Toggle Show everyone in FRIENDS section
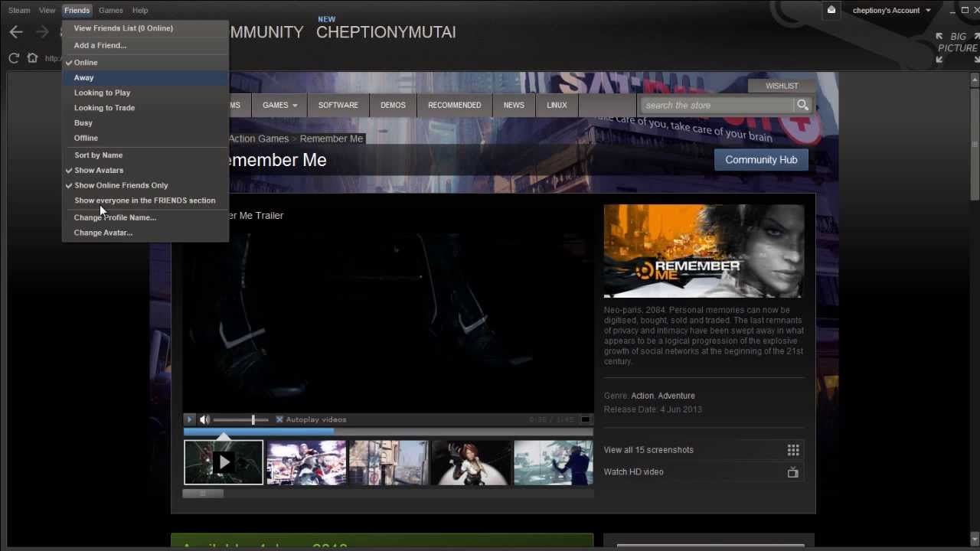Screen dimensions: 980x551 coord(145,201)
